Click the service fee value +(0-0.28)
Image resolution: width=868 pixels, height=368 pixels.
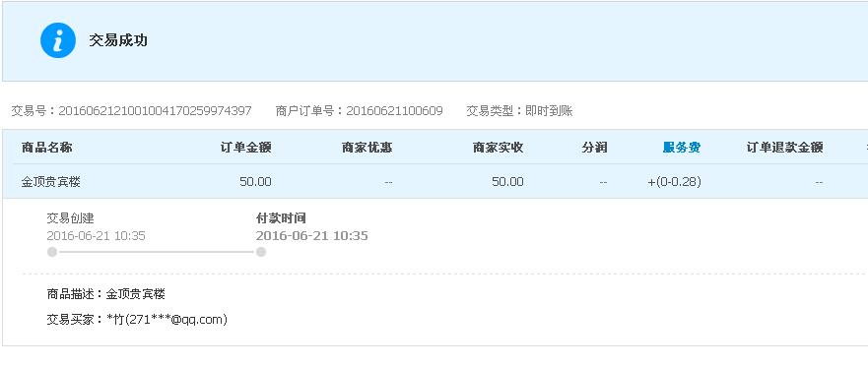[674, 182]
